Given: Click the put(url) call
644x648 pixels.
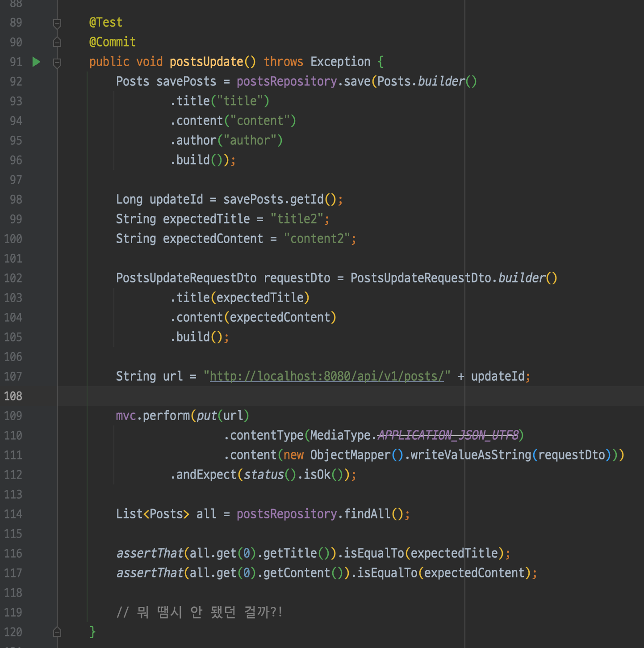Looking at the screenshot, I should (x=223, y=416).
